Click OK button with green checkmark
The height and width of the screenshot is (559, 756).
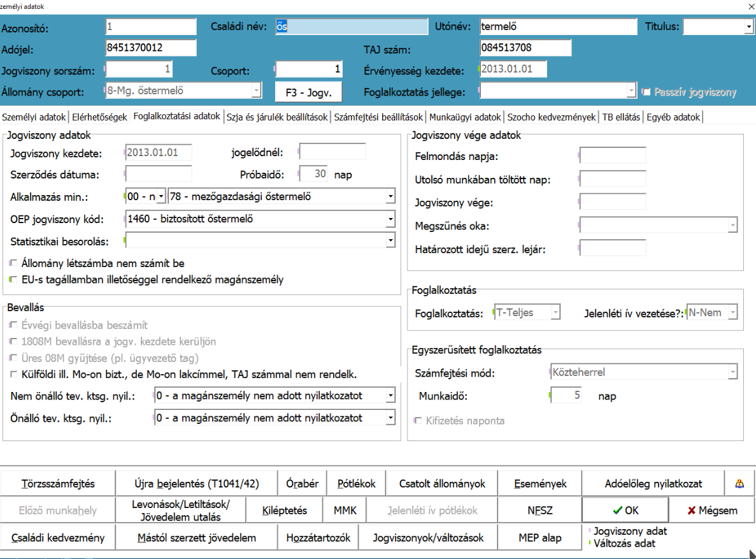pos(625,511)
